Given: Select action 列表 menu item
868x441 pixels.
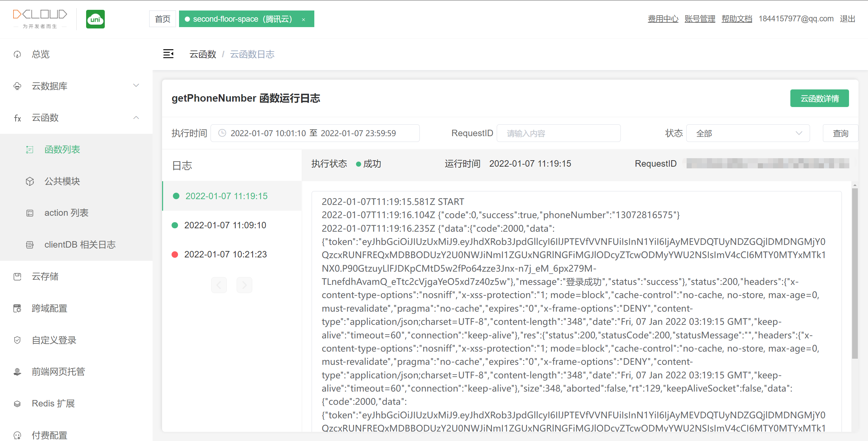Looking at the screenshot, I should pos(66,213).
